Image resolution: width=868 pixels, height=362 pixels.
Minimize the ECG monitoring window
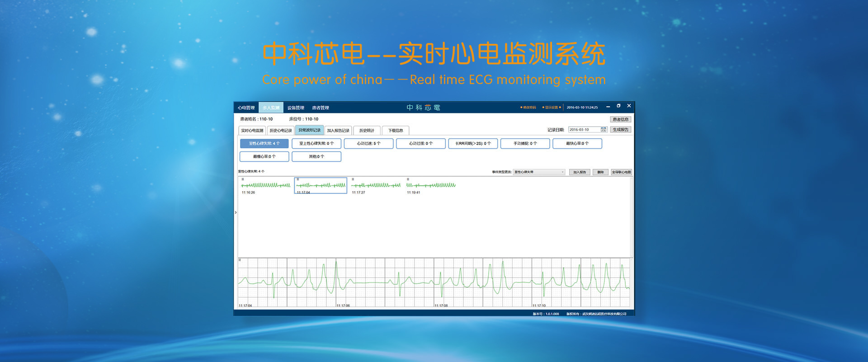click(608, 107)
